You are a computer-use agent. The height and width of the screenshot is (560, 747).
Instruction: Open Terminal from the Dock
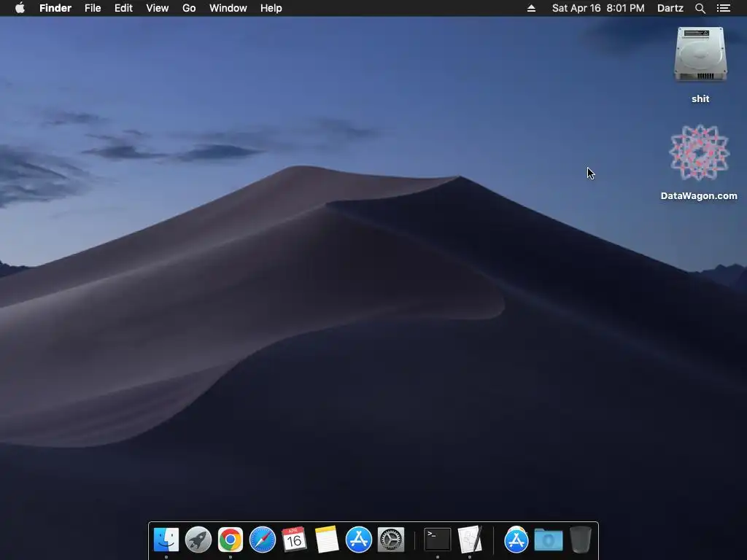[438, 540]
